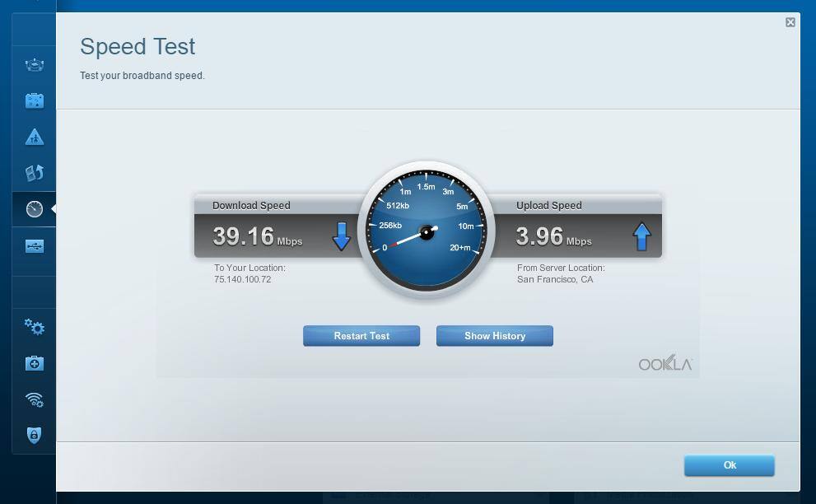This screenshot has width=816, height=504.
Task: Close the Speed Test dialog with X
Action: (x=790, y=22)
